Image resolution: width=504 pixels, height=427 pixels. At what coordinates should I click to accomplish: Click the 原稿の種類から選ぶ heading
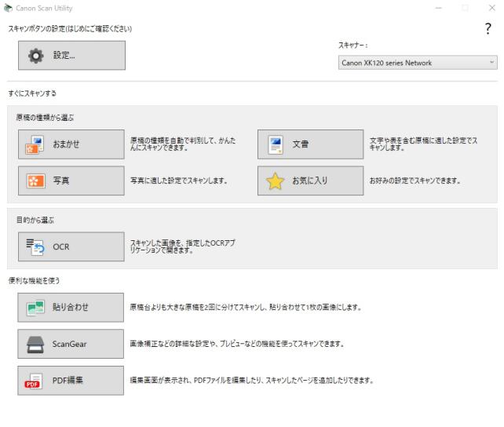(x=45, y=118)
